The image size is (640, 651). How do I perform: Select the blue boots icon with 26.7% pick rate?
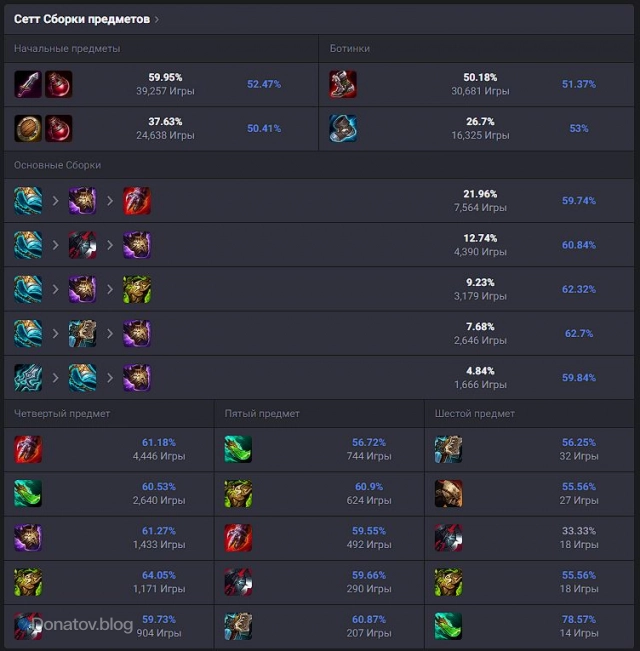click(343, 129)
